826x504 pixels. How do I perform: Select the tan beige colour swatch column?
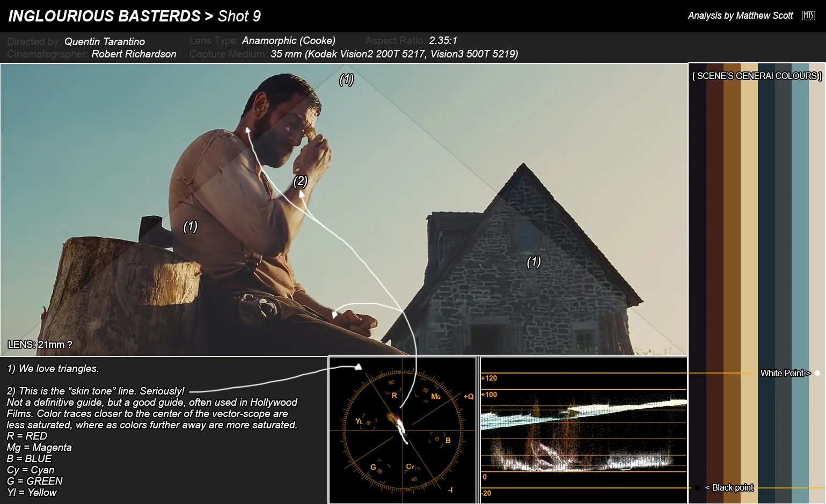749,283
